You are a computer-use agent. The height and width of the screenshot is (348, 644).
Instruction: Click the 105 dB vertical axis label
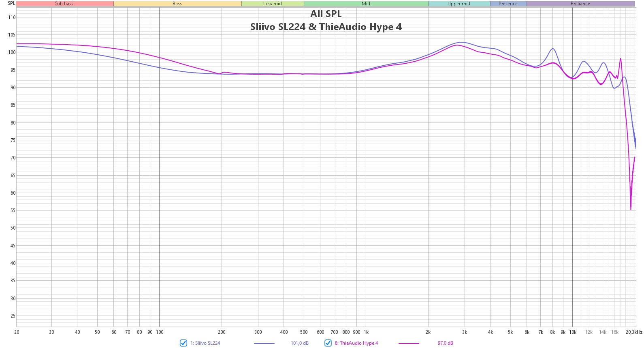(12, 35)
